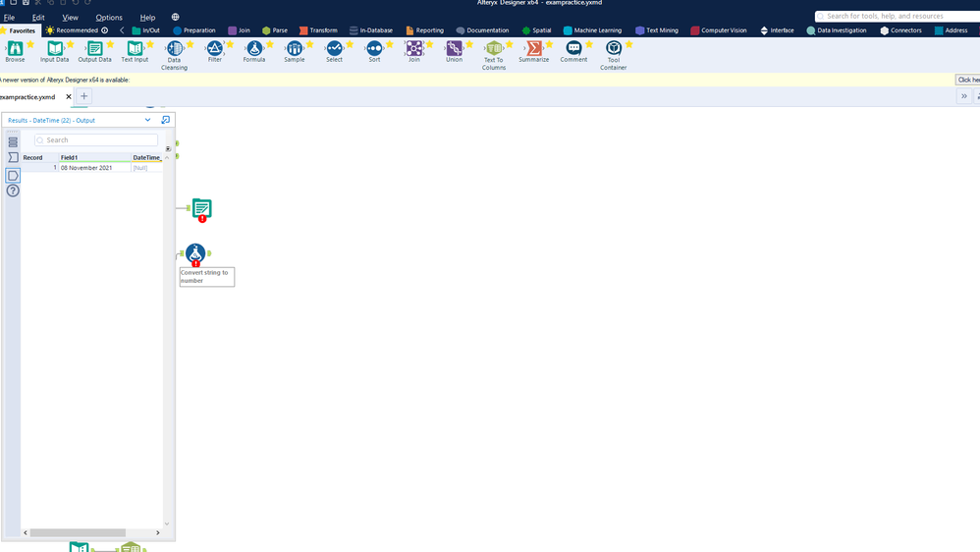Select the Text Input tool
This screenshot has height=552, width=980.
pos(135,49)
